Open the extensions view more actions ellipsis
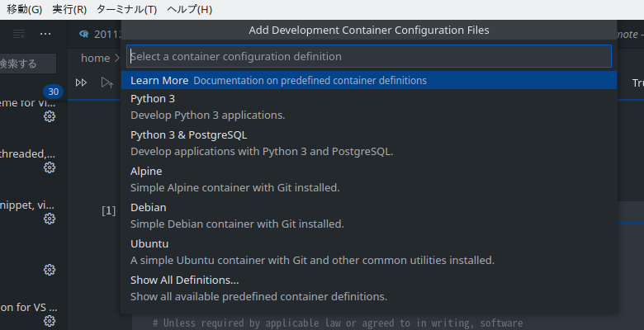This screenshot has width=644, height=330. point(45,34)
